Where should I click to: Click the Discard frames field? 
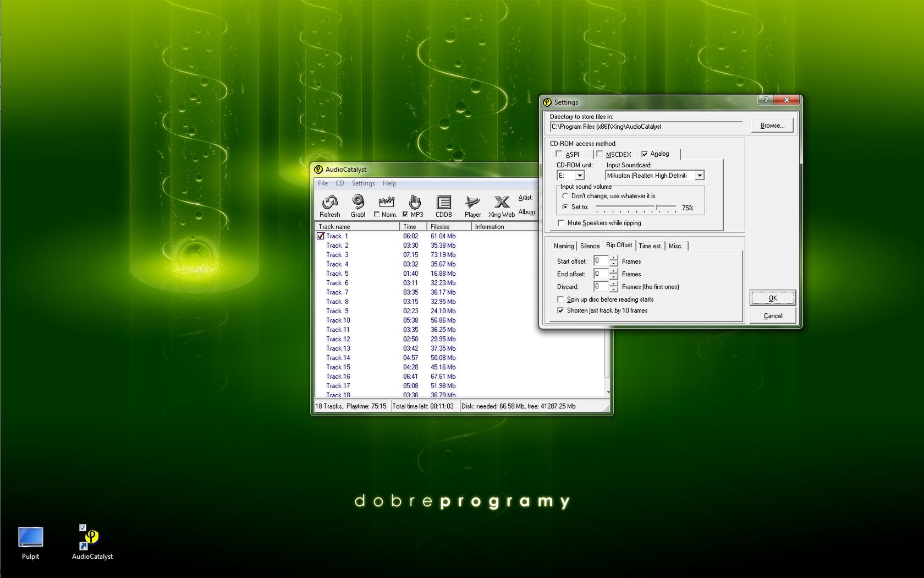click(601, 286)
